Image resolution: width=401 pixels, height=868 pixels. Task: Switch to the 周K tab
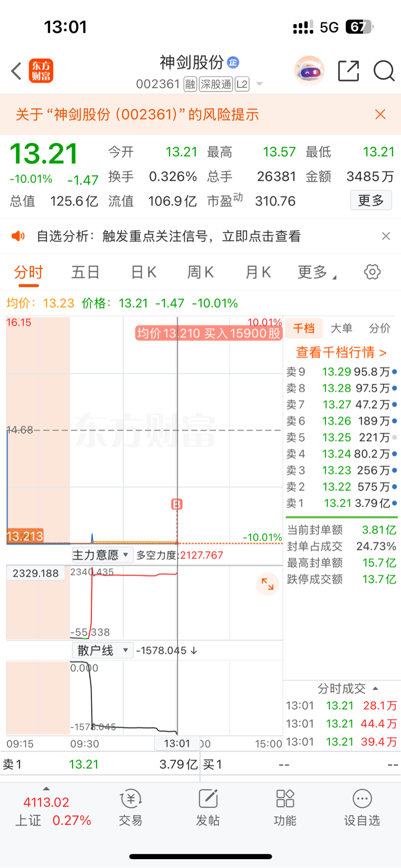click(200, 272)
